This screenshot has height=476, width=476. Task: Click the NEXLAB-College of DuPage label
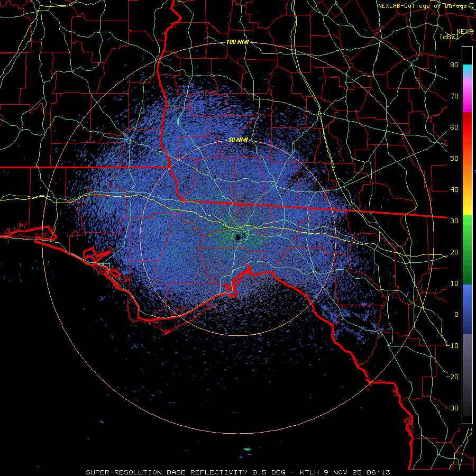425,6
